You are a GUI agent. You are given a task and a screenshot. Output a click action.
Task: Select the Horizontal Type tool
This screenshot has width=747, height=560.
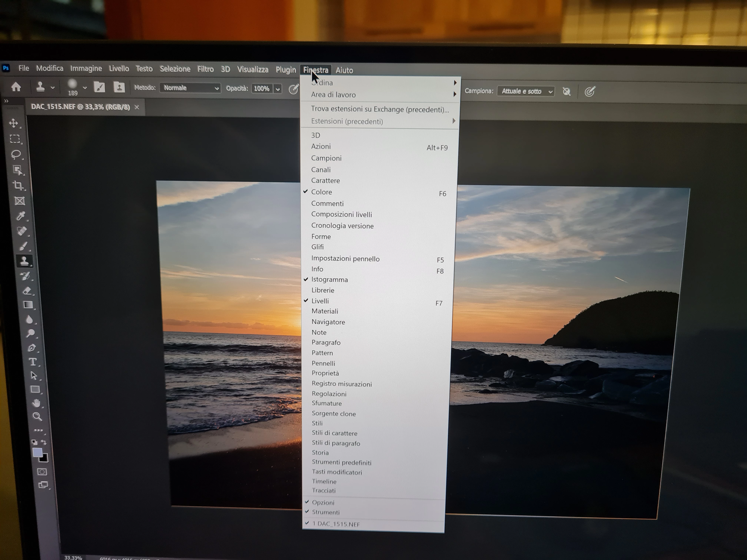coord(33,362)
